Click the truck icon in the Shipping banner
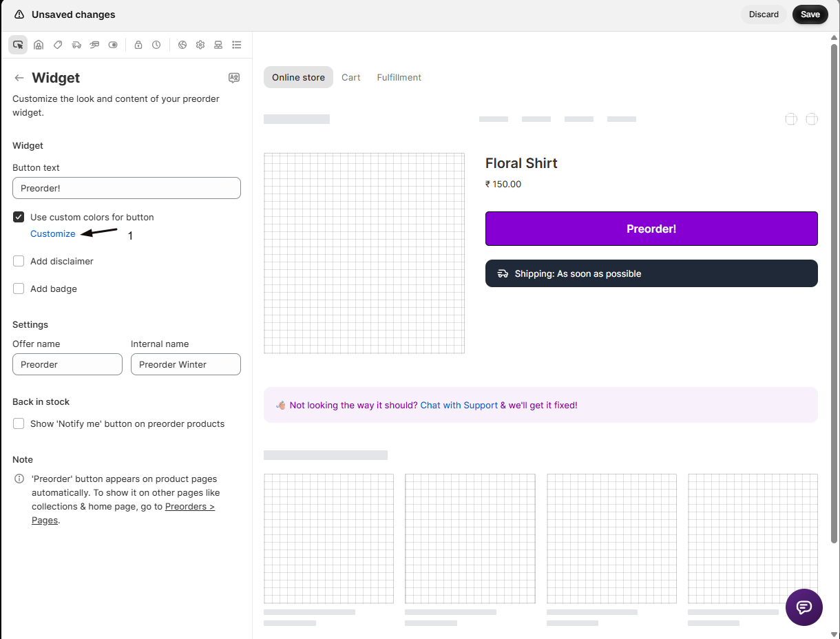This screenshot has width=840, height=639. [x=503, y=273]
